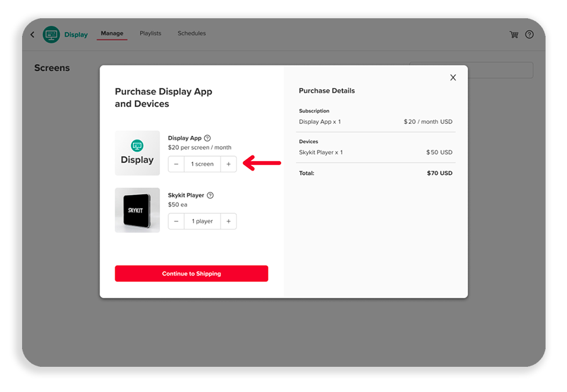Select the '1 player' quantity field

(x=202, y=221)
